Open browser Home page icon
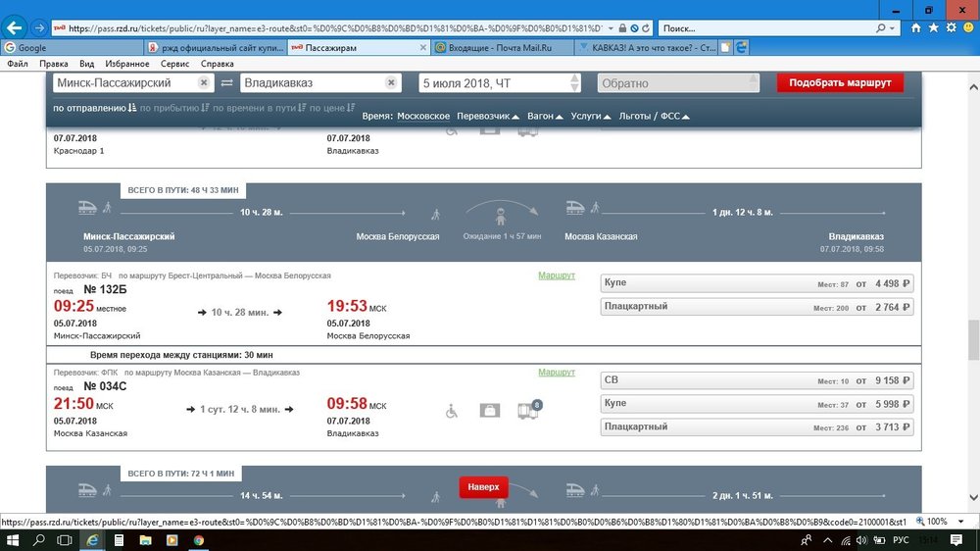 [915, 28]
